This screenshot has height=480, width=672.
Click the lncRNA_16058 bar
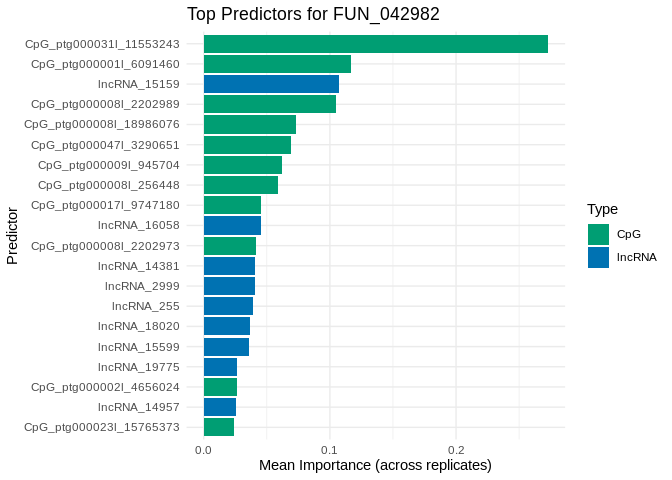tap(232, 226)
